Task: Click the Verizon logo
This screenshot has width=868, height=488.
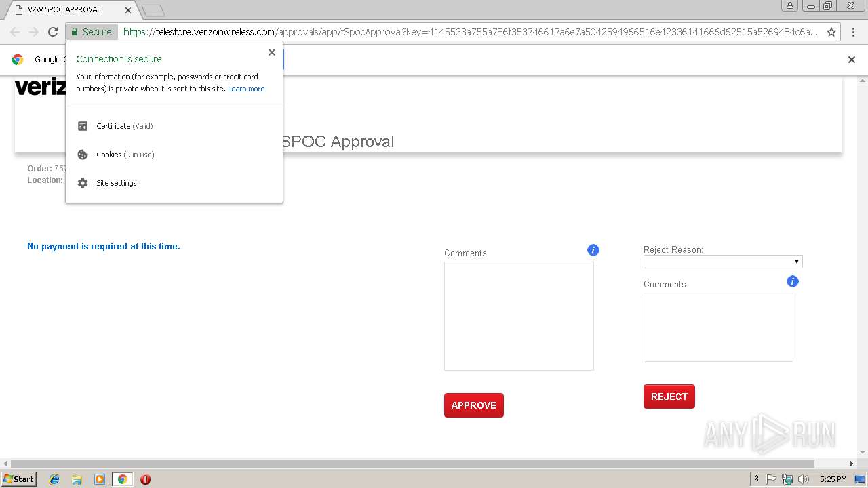Action: tap(40, 87)
